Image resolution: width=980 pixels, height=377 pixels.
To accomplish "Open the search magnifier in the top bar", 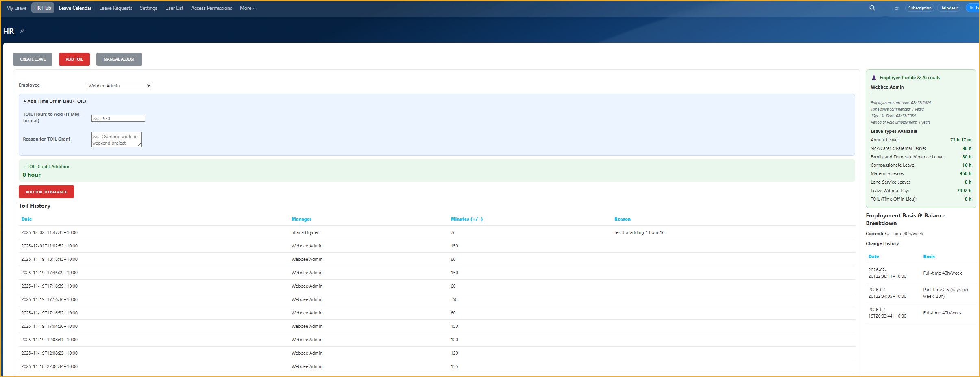I will click(x=871, y=8).
